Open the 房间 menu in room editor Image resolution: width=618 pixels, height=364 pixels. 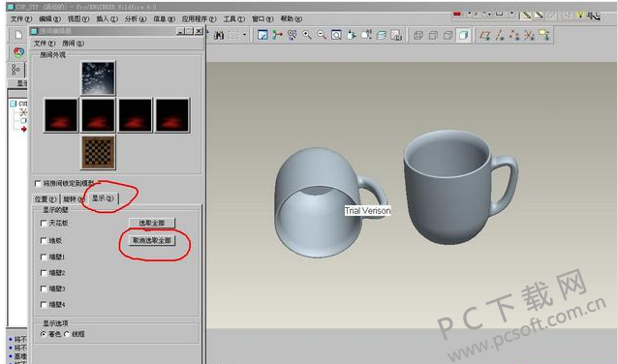[74, 44]
